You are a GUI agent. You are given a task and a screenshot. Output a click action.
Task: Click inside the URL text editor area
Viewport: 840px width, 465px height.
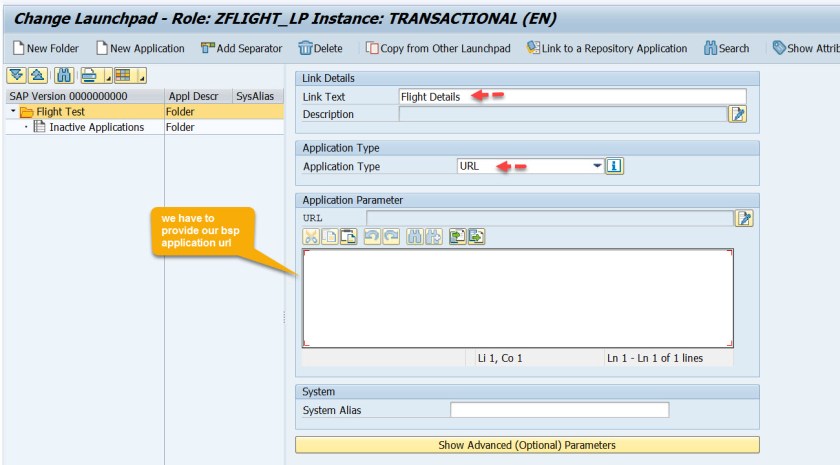pos(518,298)
